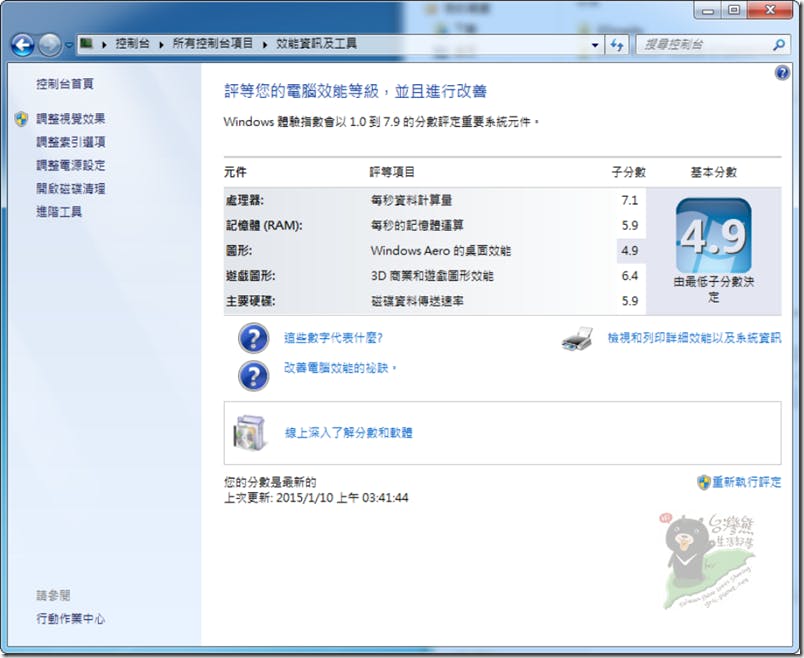Click question icon beside 改善電腦效能的祕訣
This screenshot has height=658, width=804.
pos(253,376)
